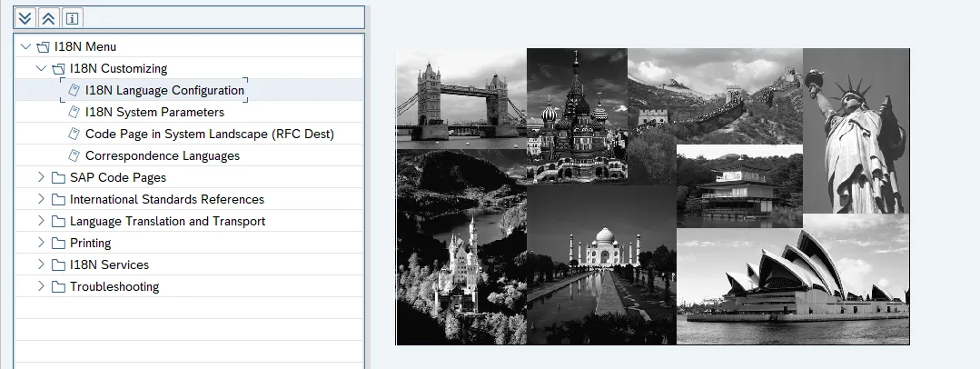Open Code Page in System Landscape (RFC Dest)
The width and height of the screenshot is (980, 369).
click(210, 134)
